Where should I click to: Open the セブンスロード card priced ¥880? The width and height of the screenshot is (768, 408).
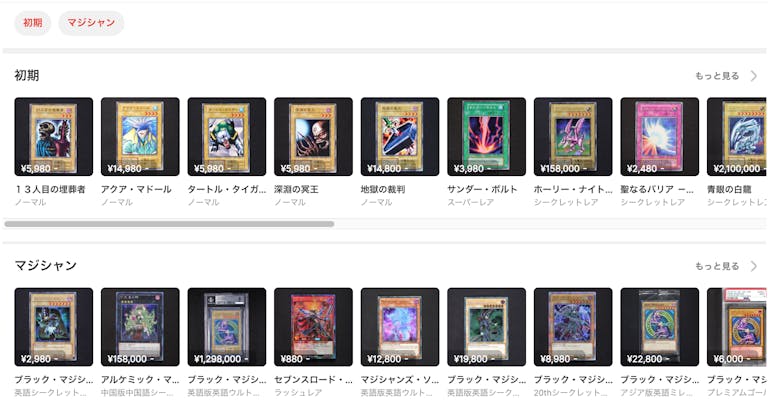(x=313, y=327)
